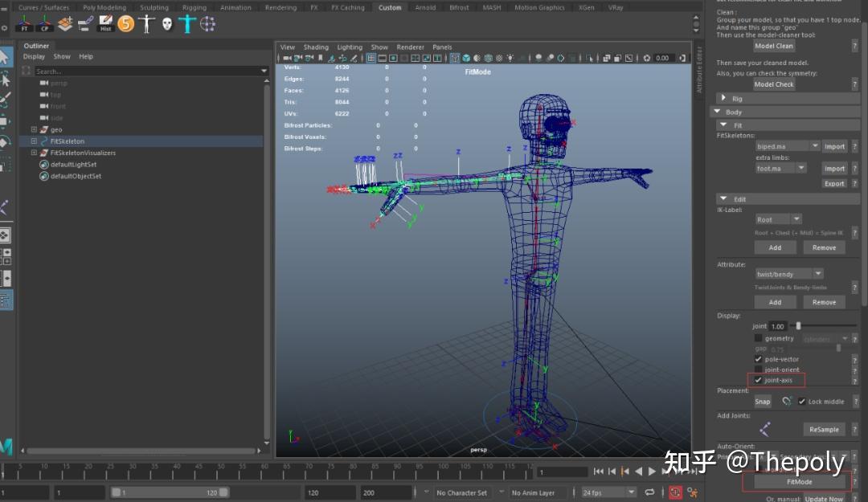Click the orange Bifrost shelf icon numbered 5

[125, 24]
